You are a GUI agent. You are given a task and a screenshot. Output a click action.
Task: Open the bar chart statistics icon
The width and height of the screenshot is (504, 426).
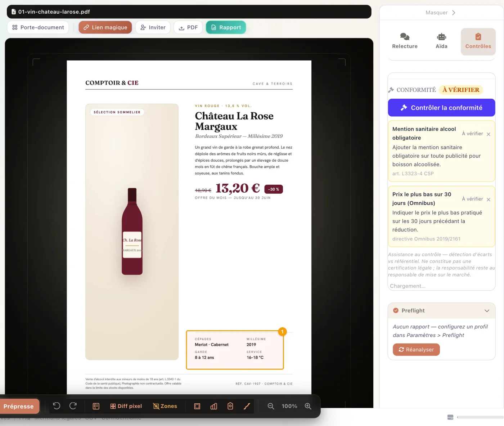click(x=214, y=406)
